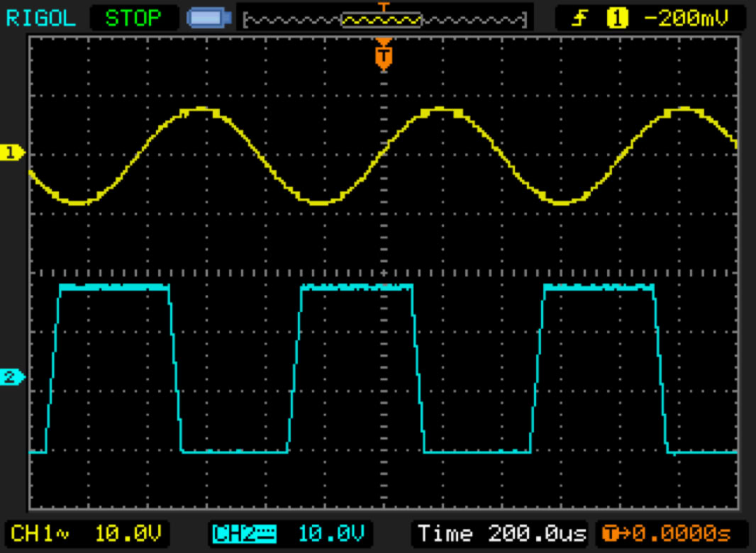Click the rising edge trigger icon
This screenshot has height=553, width=756.
click(579, 18)
